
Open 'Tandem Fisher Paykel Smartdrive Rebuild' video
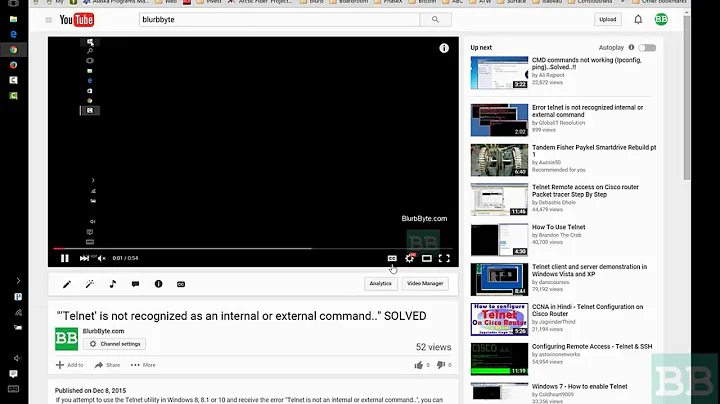[594, 151]
